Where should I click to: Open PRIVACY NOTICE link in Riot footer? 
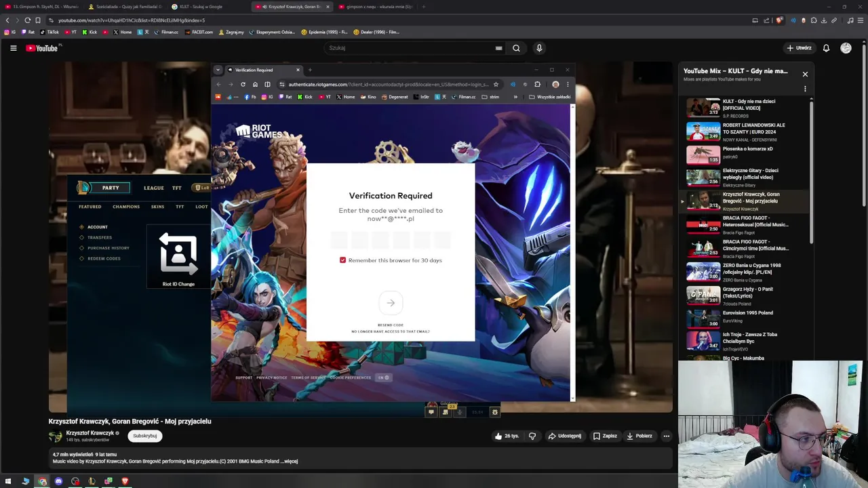click(271, 378)
